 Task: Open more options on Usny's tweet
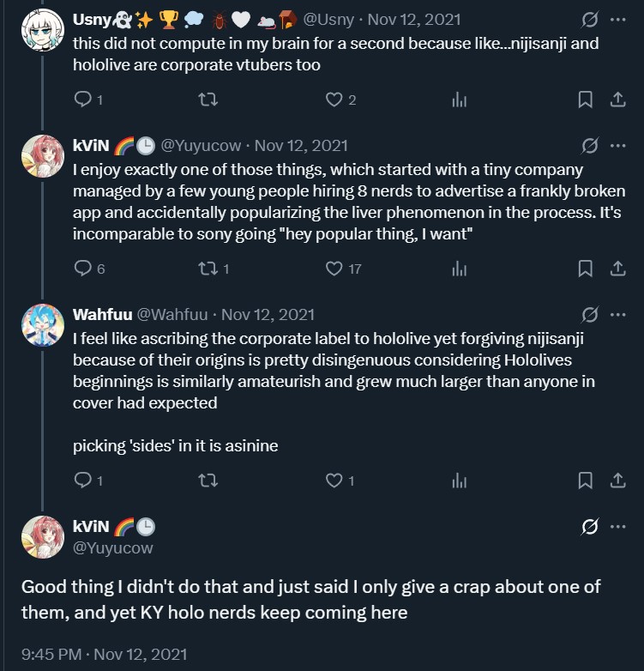coord(617,18)
